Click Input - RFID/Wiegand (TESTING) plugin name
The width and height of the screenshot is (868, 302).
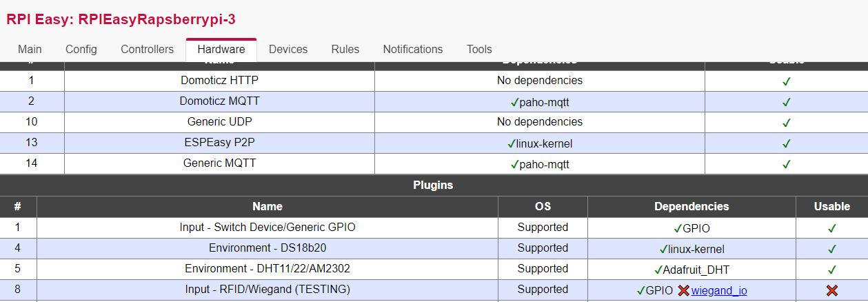coord(268,289)
